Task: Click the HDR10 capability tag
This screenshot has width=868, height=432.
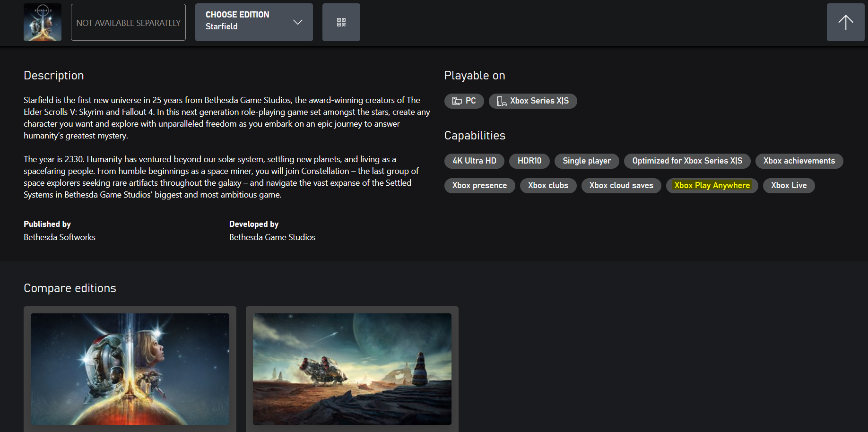Action: point(529,161)
